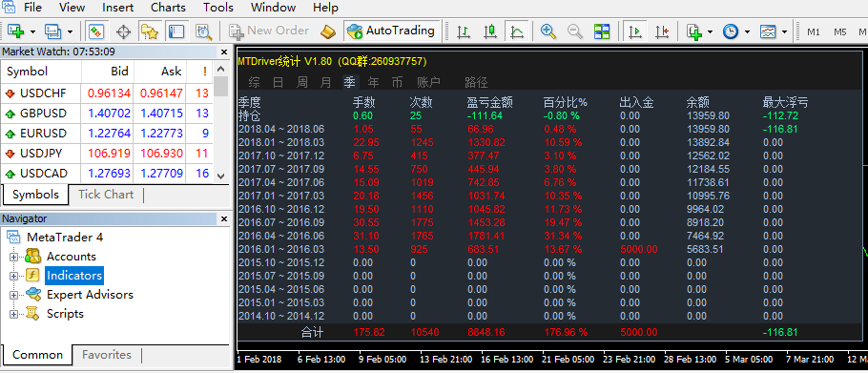The width and height of the screenshot is (868, 373).
Task: Expand the Expert Advisors tree node
Action: 14,295
